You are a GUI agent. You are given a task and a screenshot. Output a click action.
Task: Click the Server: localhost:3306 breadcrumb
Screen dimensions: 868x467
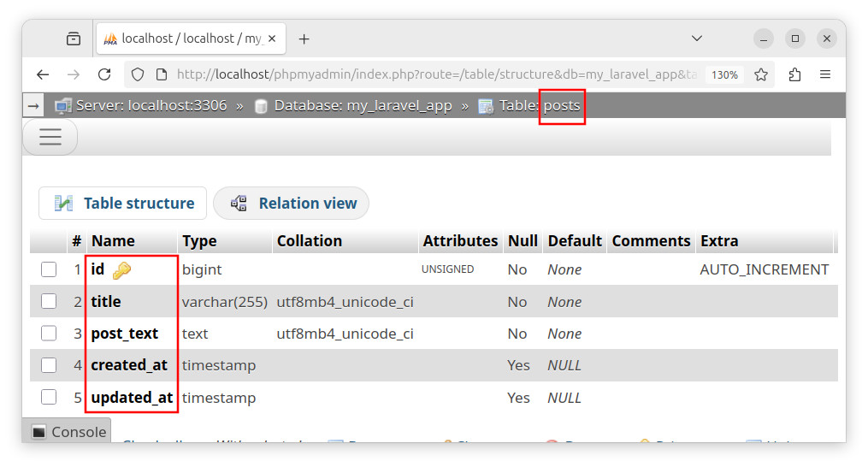pyautogui.click(x=151, y=105)
